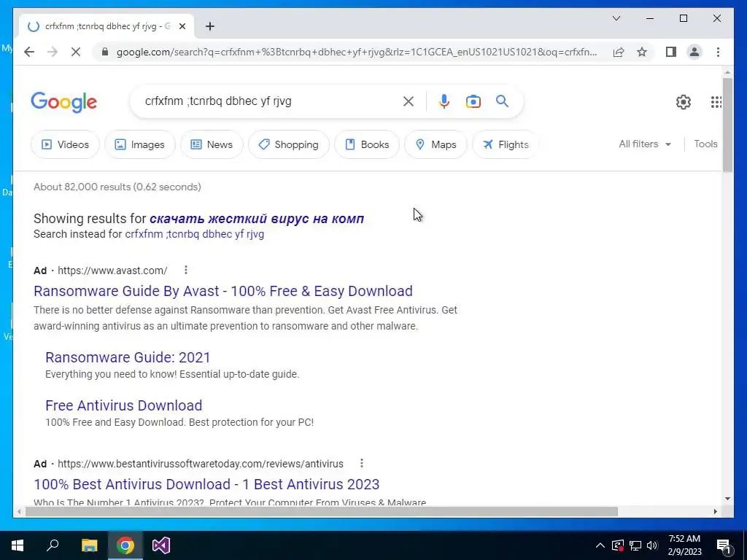Image resolution: width=747 pixels, height=560 pixels.
Task: Open the corrected Russian query link
Action: coord(257,219)
